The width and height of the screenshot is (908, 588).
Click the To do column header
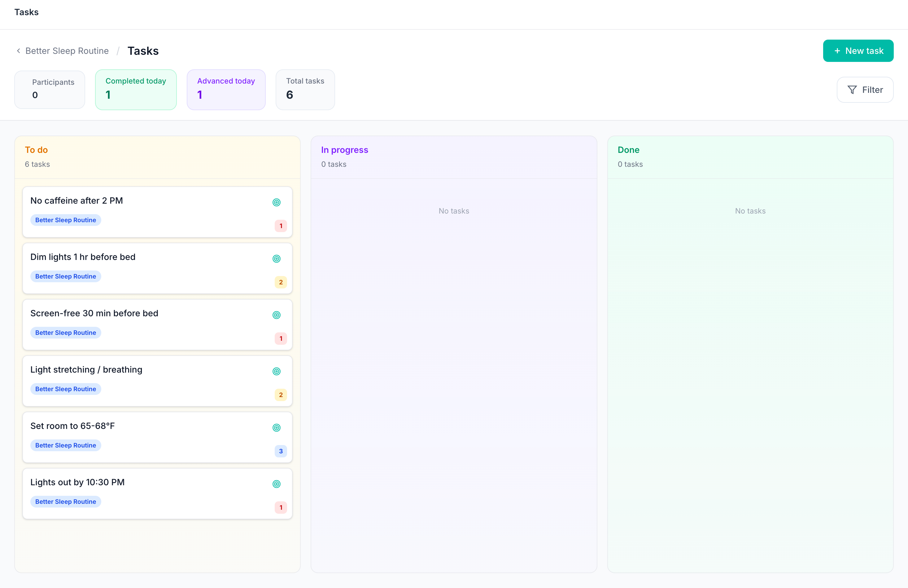[36, 150]
